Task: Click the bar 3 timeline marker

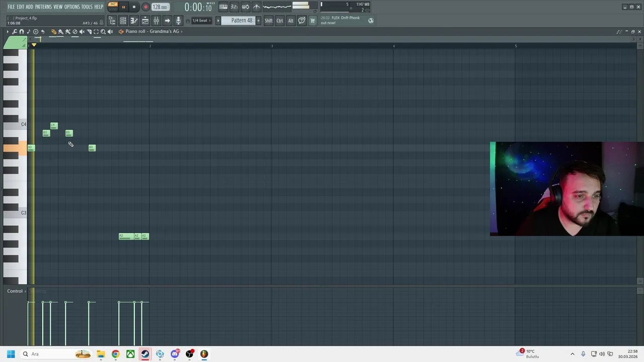Action: point(272,46)
